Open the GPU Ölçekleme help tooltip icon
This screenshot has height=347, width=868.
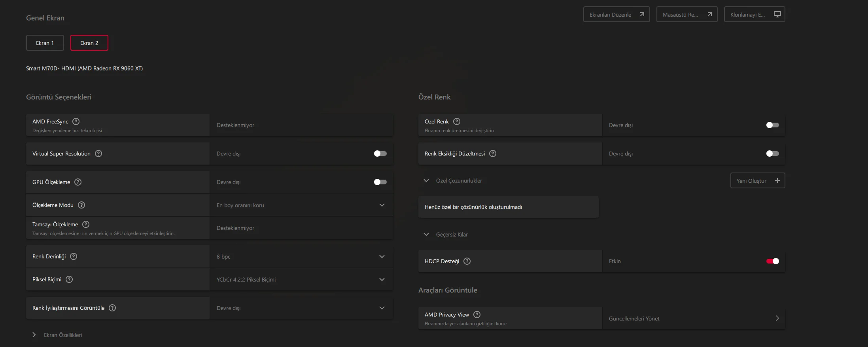[x=78, y=182]
